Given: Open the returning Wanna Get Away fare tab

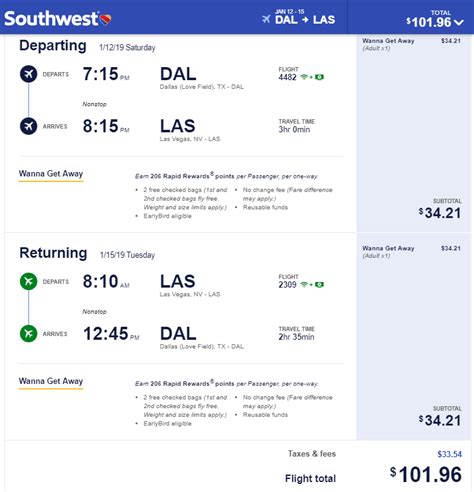Looking at the screenshot, I should tap(51, 381).
